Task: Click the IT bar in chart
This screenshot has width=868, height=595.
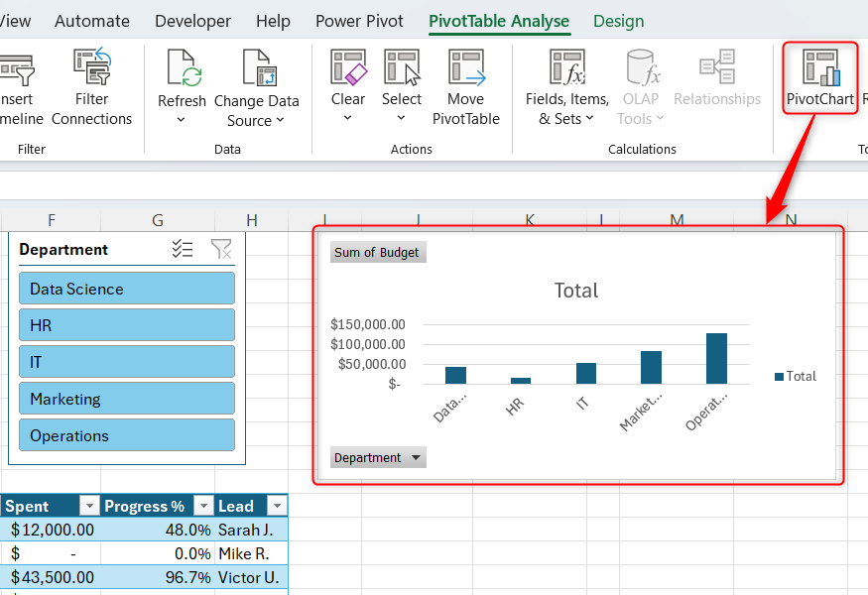Action: click(586, 373)
